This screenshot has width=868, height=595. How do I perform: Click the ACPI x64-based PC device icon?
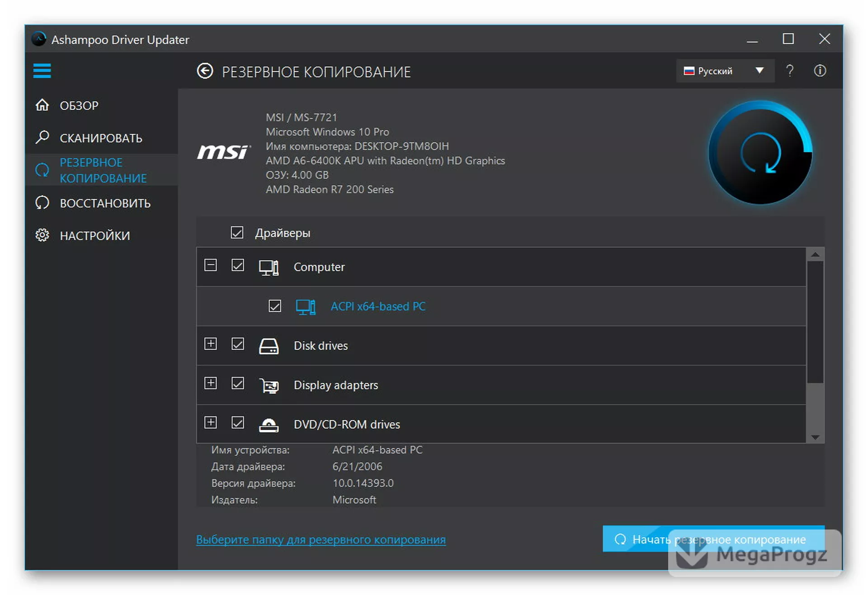tap(306, 307)
